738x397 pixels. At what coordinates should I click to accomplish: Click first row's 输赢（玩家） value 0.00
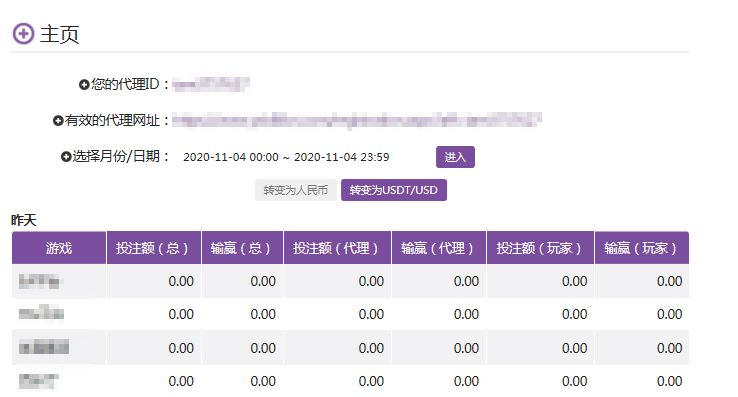(x=670, y=281)
